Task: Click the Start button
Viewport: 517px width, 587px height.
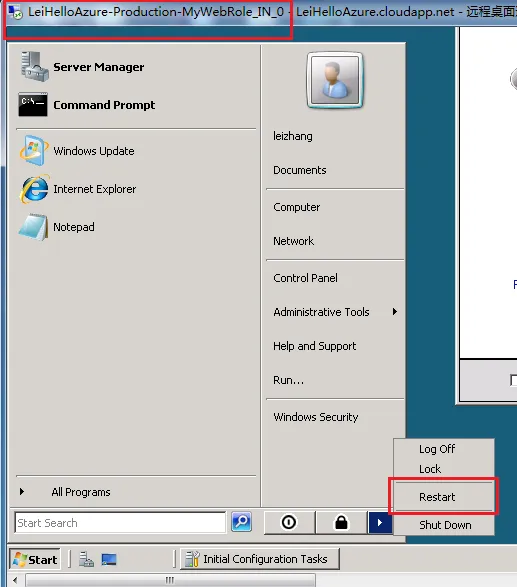Action: coord(35,559)
